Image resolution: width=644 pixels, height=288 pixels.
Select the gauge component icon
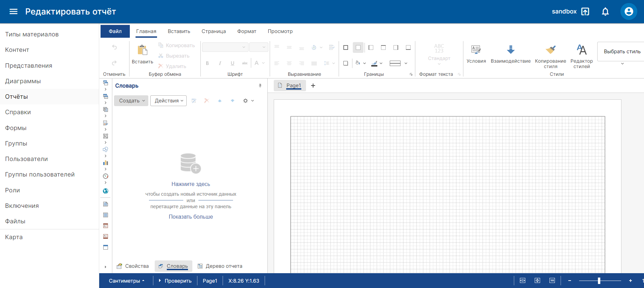pyautogui.click(x=106, y=176)
